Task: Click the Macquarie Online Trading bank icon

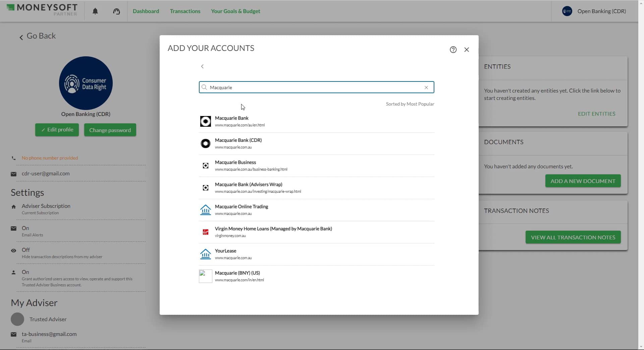Action: 206,210
